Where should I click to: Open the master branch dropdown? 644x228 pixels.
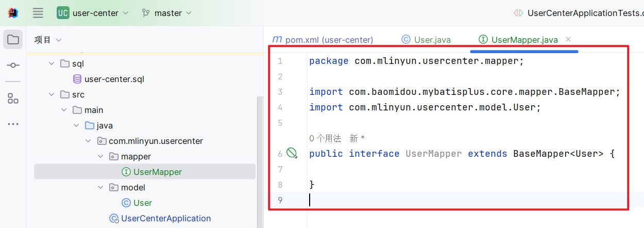pyautogui.click(x=167, y=13)
